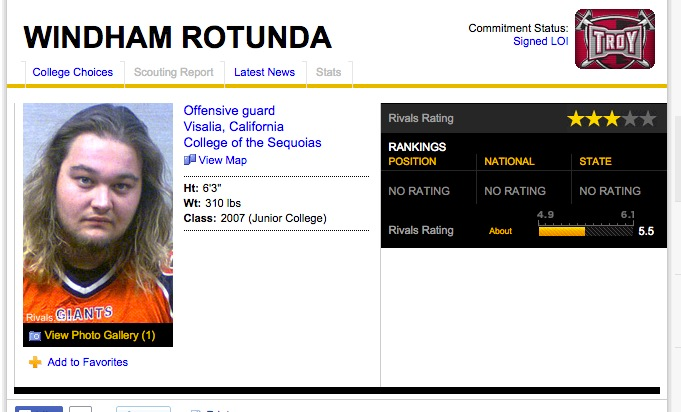Click the Wt: 310 lbs text

click(212, 203)
